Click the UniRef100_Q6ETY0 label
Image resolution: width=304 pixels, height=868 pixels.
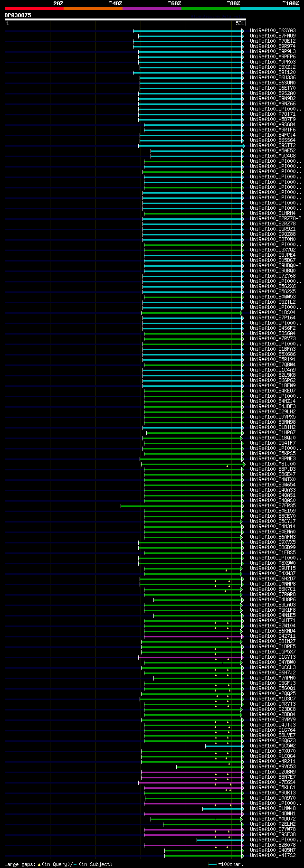pyautogui.click(x=273, y=88)
